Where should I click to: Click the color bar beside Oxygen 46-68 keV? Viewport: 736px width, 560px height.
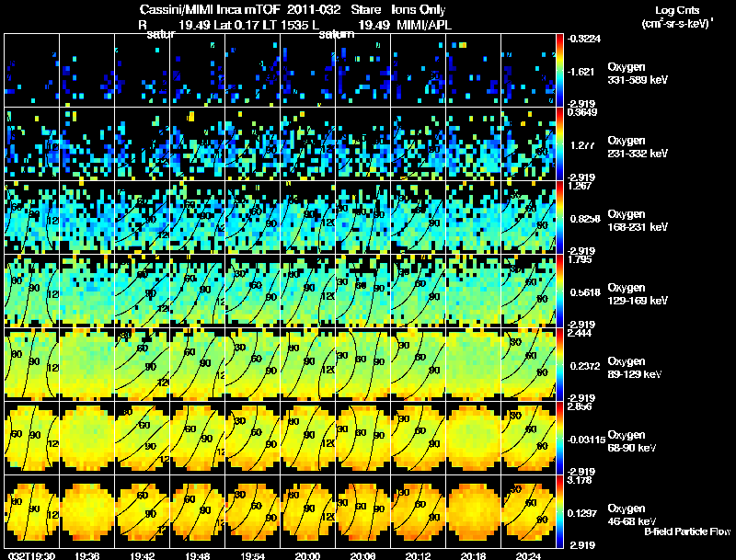559,511
